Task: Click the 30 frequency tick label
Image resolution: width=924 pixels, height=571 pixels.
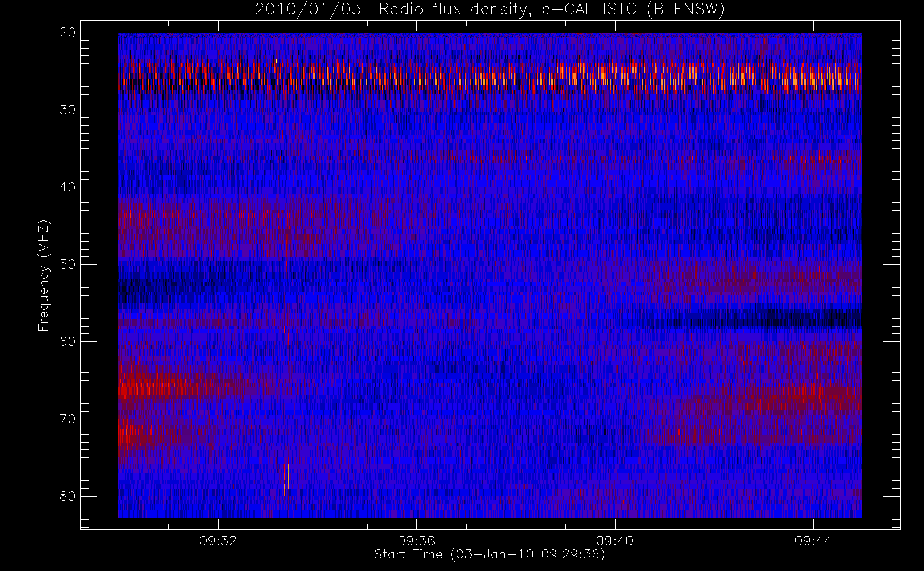Action: [x=67, y=110]
